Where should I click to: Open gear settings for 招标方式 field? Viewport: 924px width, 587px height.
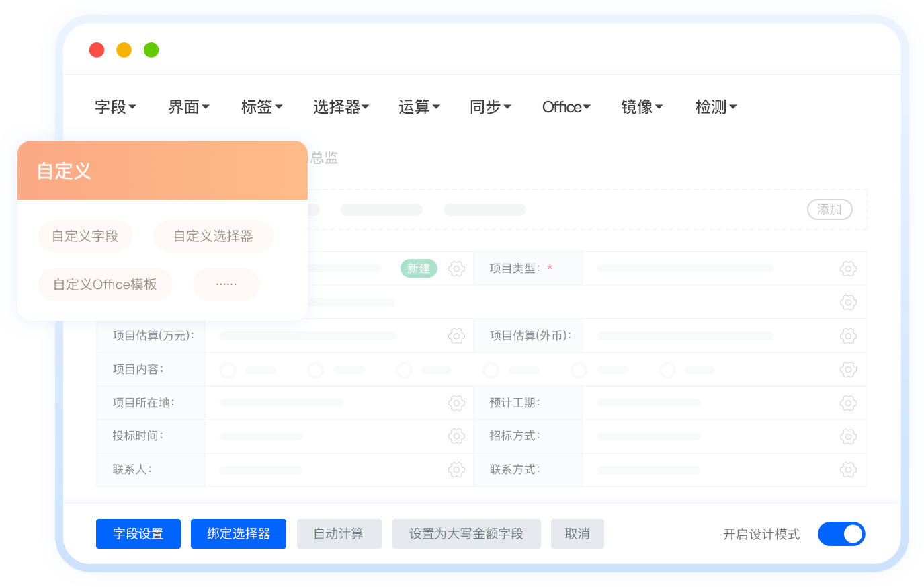tap(848, 436)
